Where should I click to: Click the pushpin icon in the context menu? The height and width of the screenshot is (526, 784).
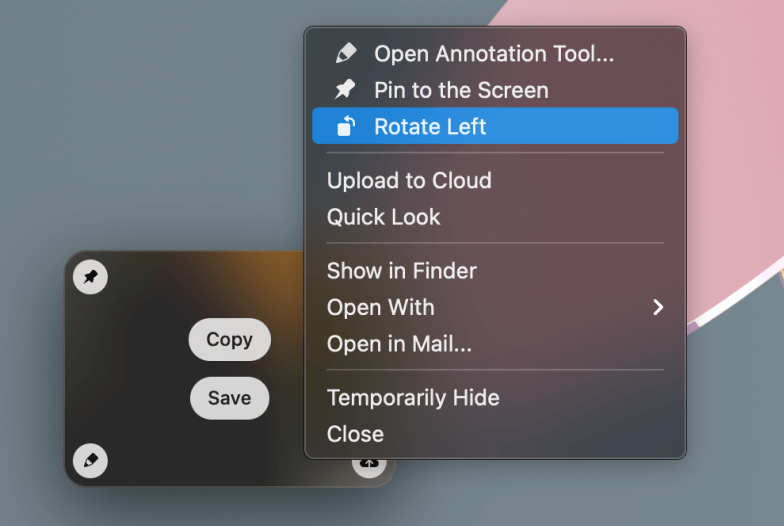click(346, 90)
